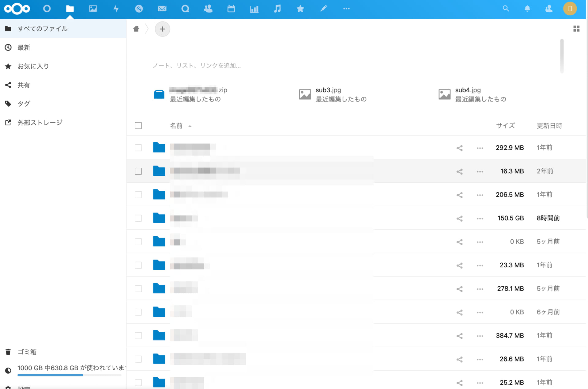This screenshot has height=389, width=588.
Task: Click the notifications bell icon
Action: click(527, 9)
